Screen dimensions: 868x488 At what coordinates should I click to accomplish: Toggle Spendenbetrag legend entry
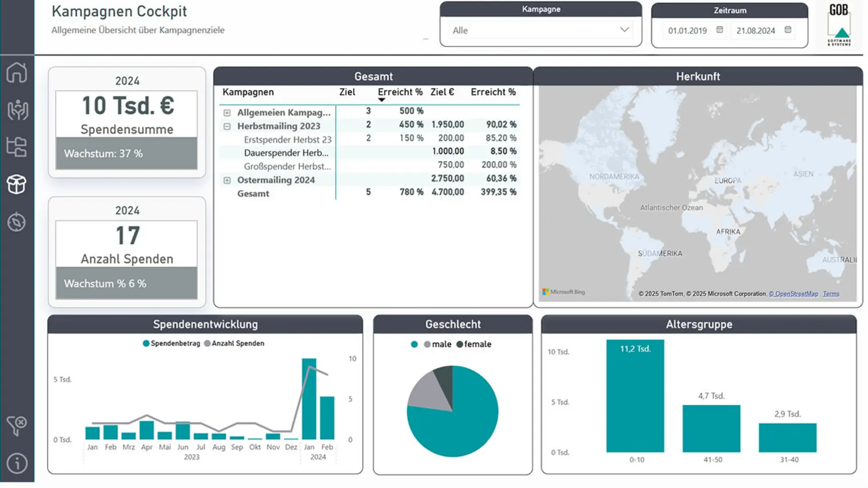pyautogui.click(x=171, y=343)
